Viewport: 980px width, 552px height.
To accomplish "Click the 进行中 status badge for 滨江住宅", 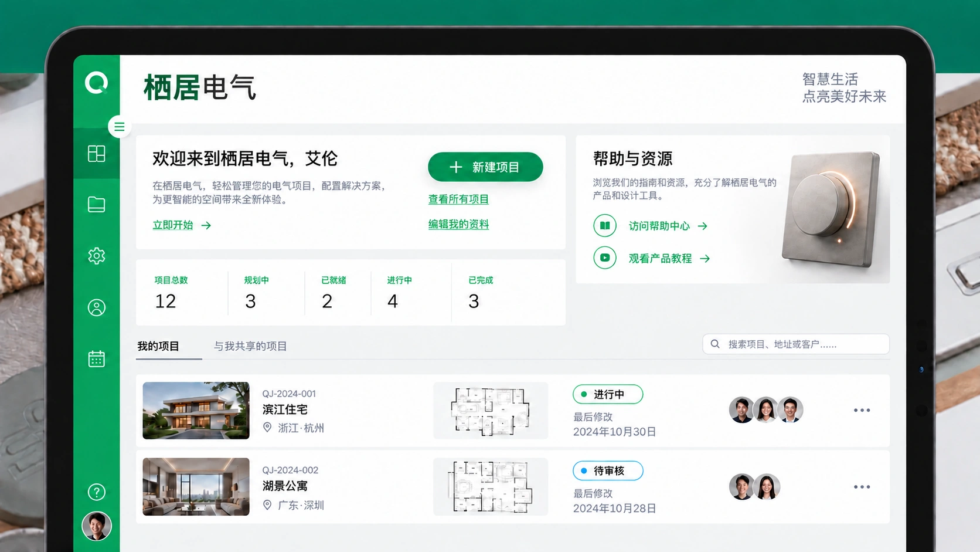I will [608, 394].
